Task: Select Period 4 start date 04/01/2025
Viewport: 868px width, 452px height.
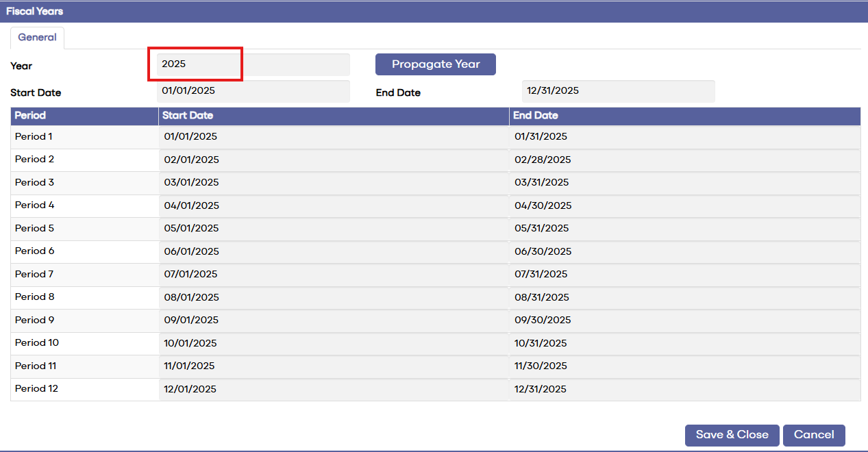Action: 334,205
